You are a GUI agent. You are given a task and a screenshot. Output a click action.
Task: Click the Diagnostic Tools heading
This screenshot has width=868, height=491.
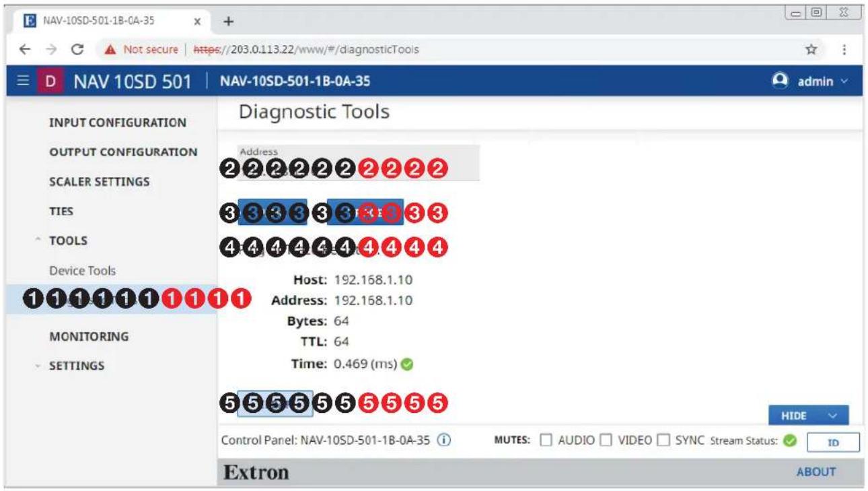pos(314,112)
